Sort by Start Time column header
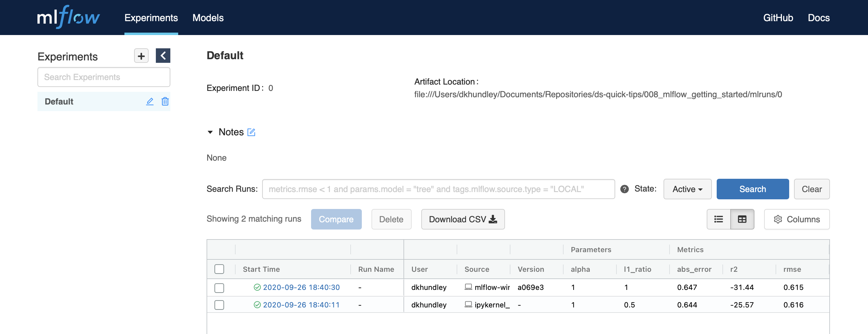The image size is (868, 334). coord(261,269)
